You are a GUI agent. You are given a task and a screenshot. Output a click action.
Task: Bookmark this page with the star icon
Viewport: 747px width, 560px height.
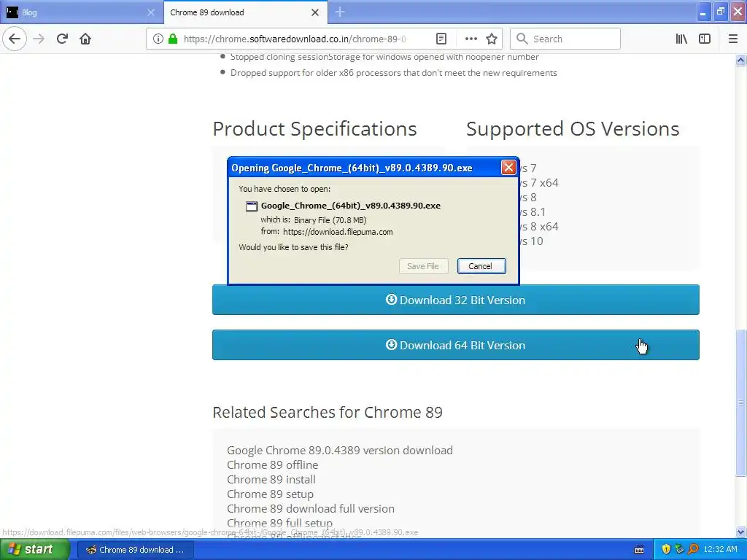(492, 39)
